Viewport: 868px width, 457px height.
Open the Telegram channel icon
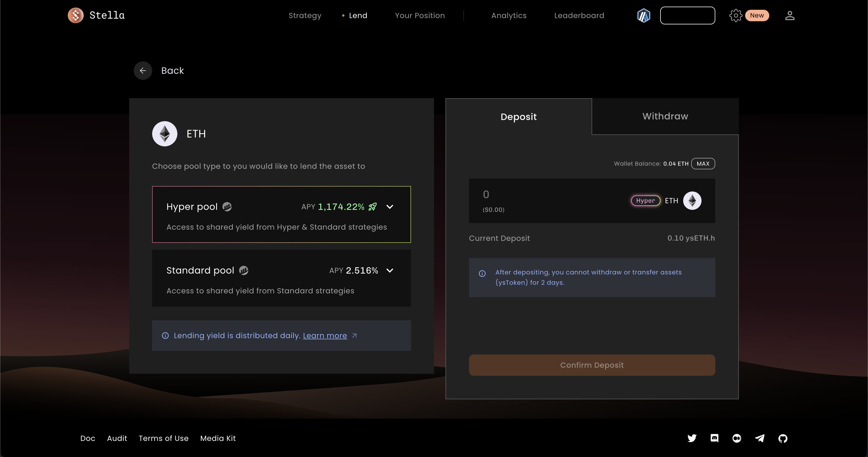tap(759, 438)
